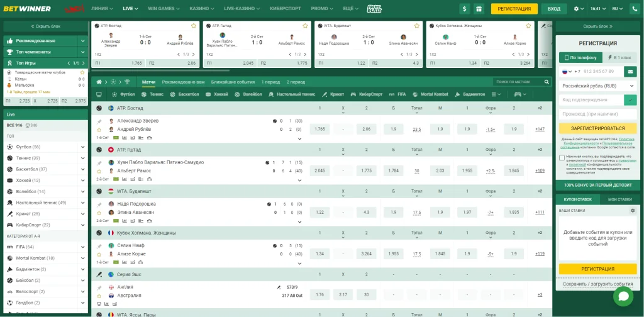Click the monitor live-stream filter icon
This screenshot has width=644, height=317.
(99, 94)
